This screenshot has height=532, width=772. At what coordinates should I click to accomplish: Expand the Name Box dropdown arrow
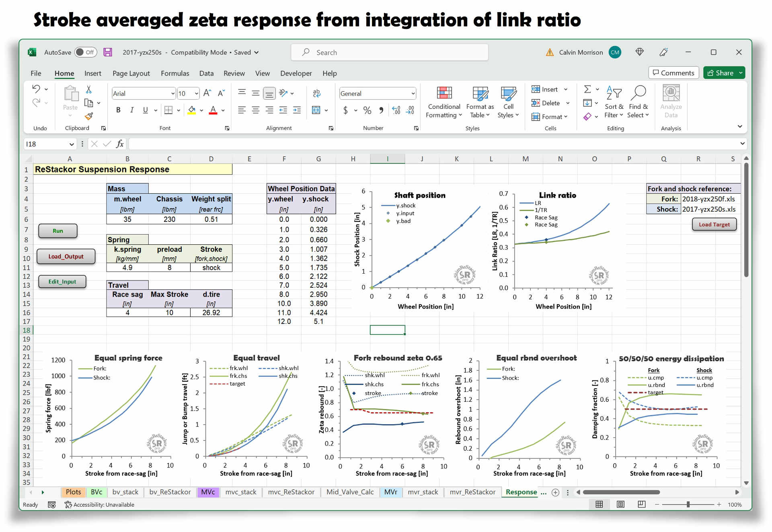72,144
